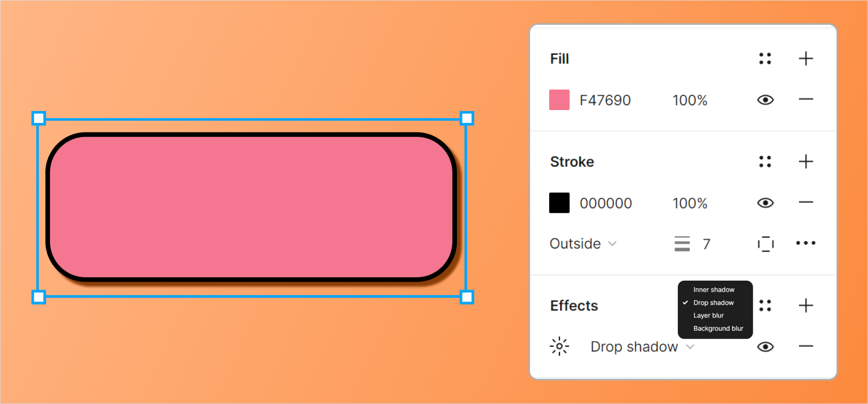The height and width of the screenshot is (404, 868).
Task: Remove the F47690 fill
Action: [x=806, y=100]
